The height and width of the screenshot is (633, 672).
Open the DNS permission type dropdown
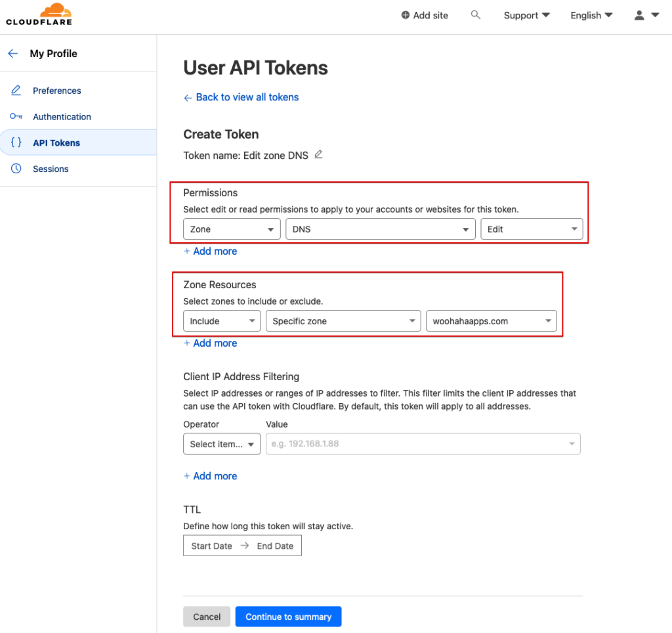click(x=381, y=229)
